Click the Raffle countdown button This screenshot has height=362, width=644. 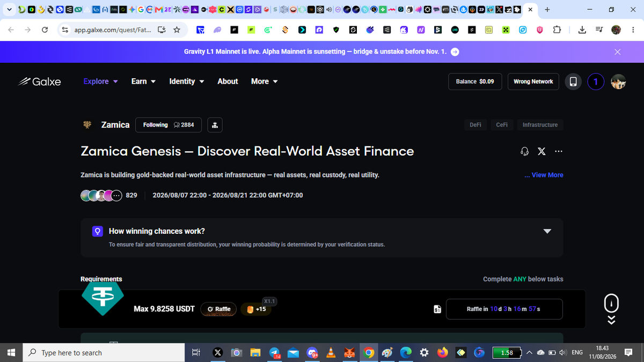tap(504, 309)
